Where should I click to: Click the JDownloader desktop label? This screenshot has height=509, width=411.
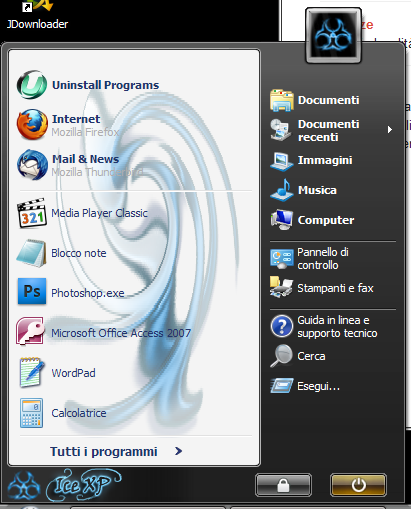[37, 24]
